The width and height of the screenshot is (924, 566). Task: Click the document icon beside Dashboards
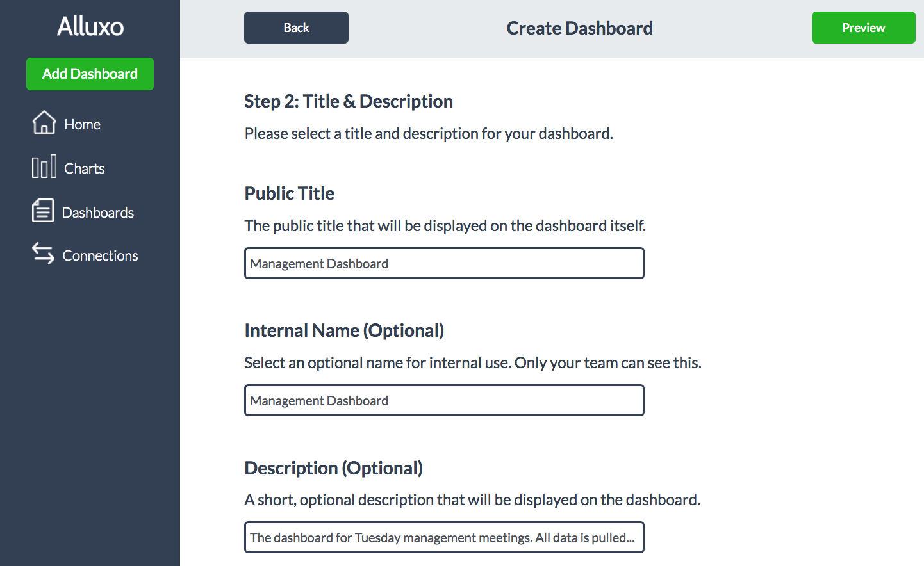43,211
